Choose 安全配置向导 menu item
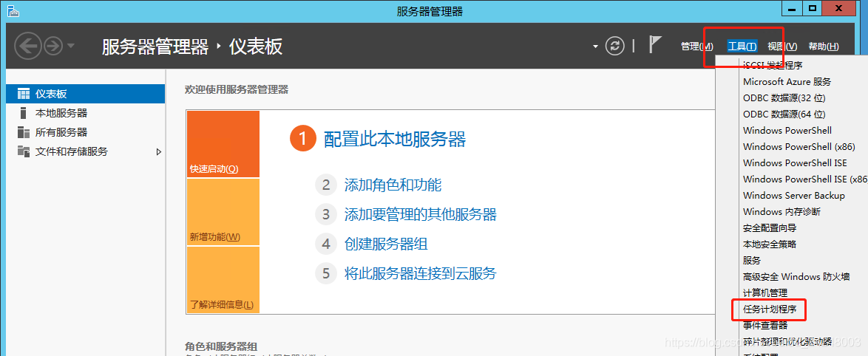The image size is (868, 356). tap(770, 227)
